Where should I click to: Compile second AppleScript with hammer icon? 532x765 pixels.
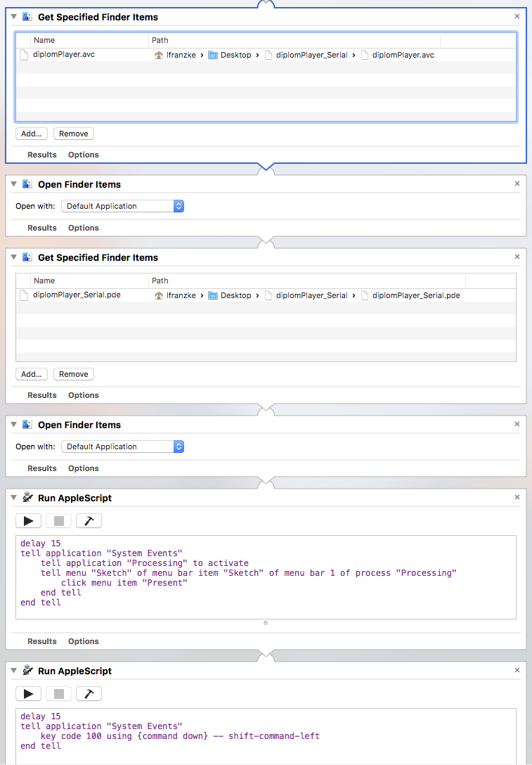pos(89,694)
